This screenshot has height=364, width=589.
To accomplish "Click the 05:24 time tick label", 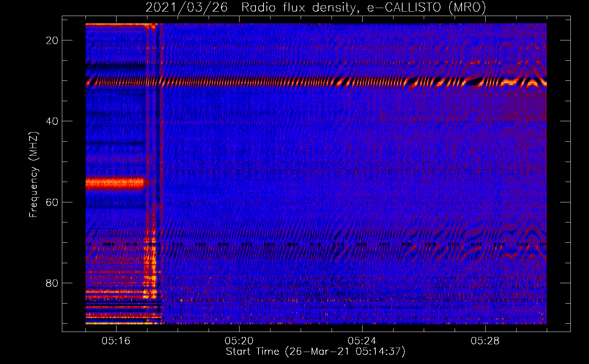I will click(362, 341).
